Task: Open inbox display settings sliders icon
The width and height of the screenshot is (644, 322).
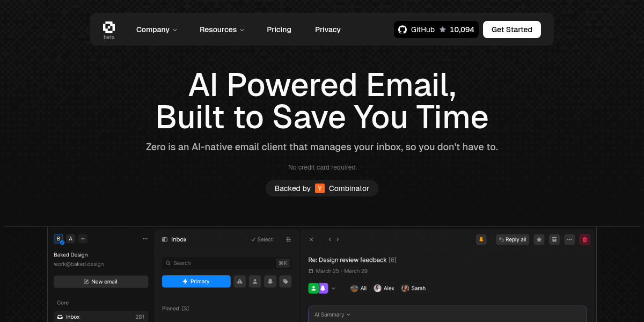Action: (x=288, y=239)
